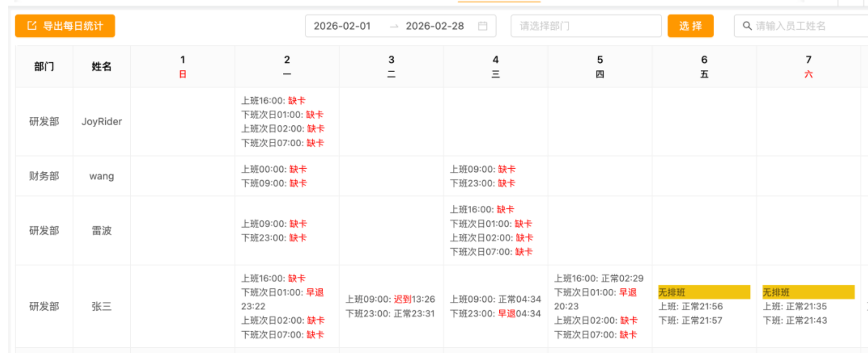Image resolution: width=868 pixels, height=353 pixels.
Task: Select the name 雷波
Action: (x=101, y=230)
